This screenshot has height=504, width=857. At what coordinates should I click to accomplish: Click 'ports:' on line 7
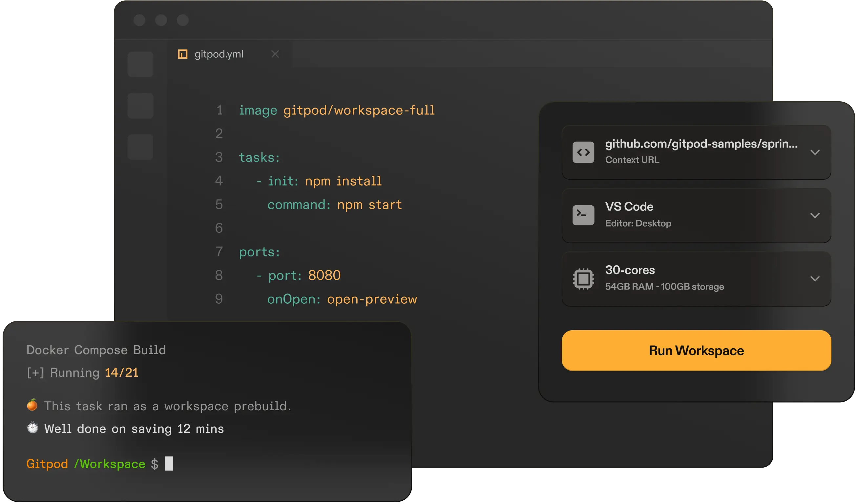[x=260, y=252]
